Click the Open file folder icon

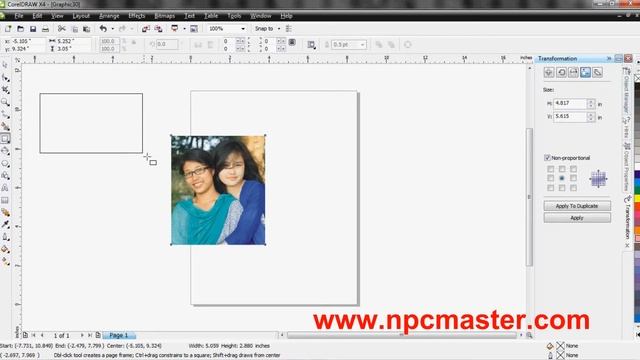point(20,29)
